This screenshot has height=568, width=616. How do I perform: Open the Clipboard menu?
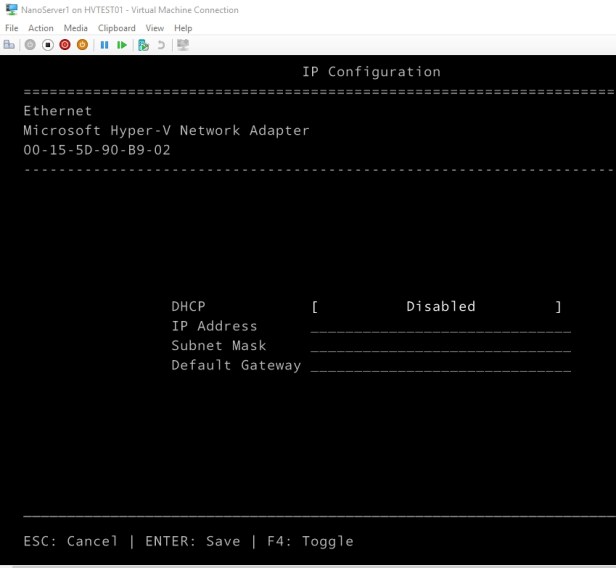pos(116,28)
